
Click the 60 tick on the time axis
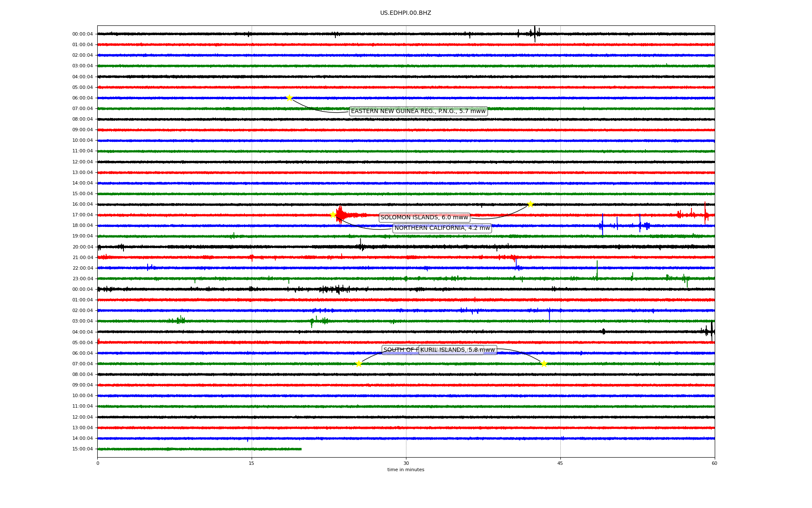[714, 463]
